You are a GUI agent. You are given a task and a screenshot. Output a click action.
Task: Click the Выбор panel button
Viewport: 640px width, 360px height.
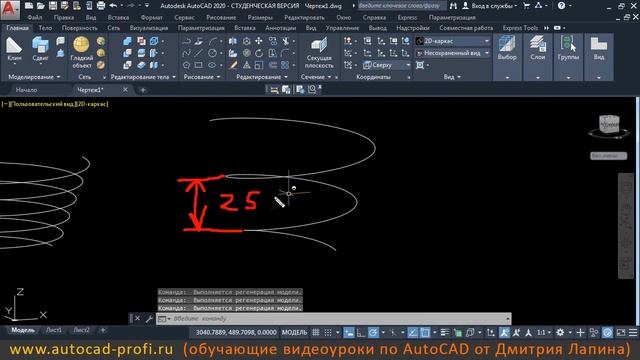(x=507, y=57)
